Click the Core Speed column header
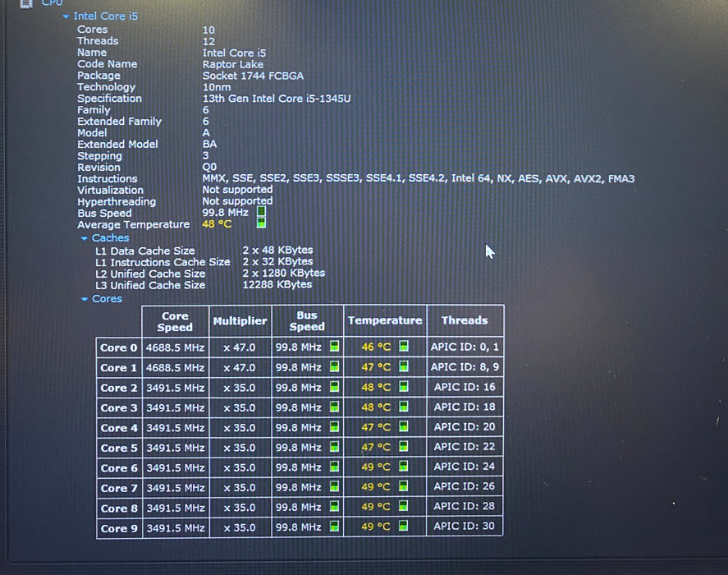Screen dimensions: 728x575 pyautogui.click(x=175, y=321)
